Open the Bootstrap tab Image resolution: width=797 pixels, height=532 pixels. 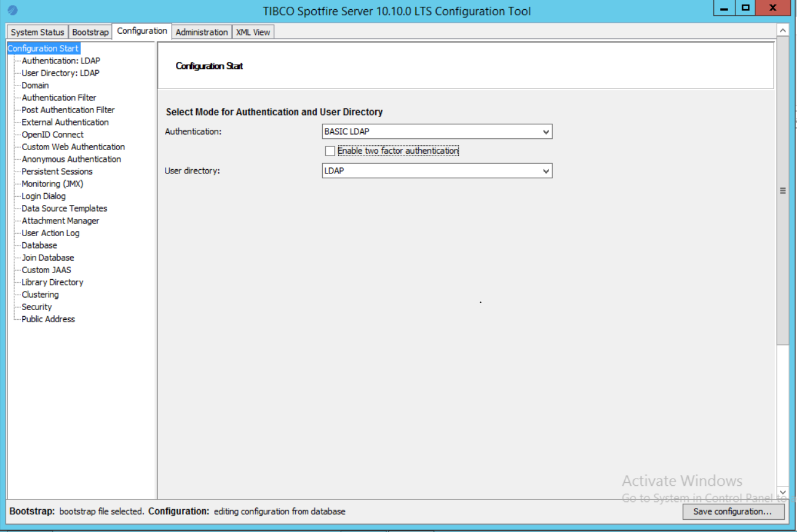coord(90,32)
